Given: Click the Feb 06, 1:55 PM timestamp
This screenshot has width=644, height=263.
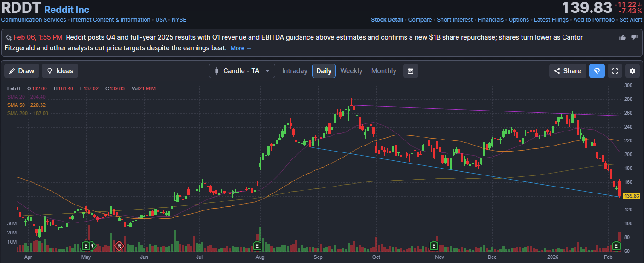Looking at the screenshot, I should [38, 37].
